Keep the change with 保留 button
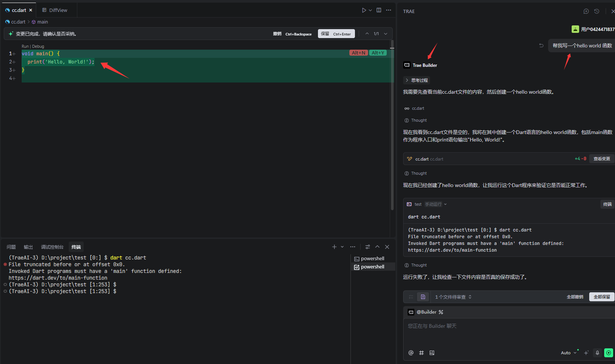The width and height of the screenshot is (615, 364). pyautogui.click(x=336, y=34)
